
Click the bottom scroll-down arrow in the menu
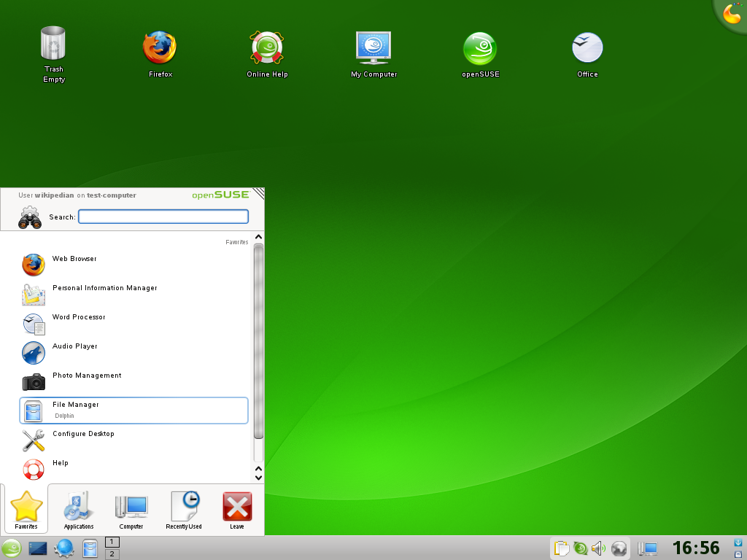tap(258, 478)
